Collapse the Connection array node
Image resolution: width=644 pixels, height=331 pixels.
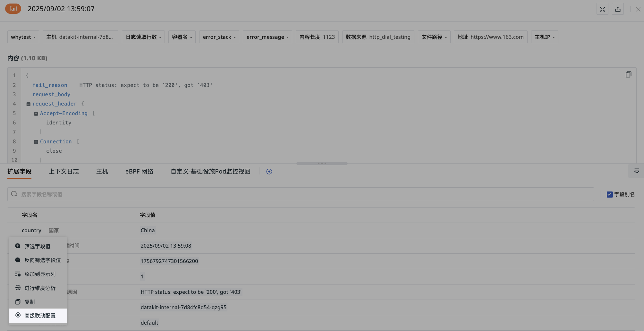[x=36, y=142]
